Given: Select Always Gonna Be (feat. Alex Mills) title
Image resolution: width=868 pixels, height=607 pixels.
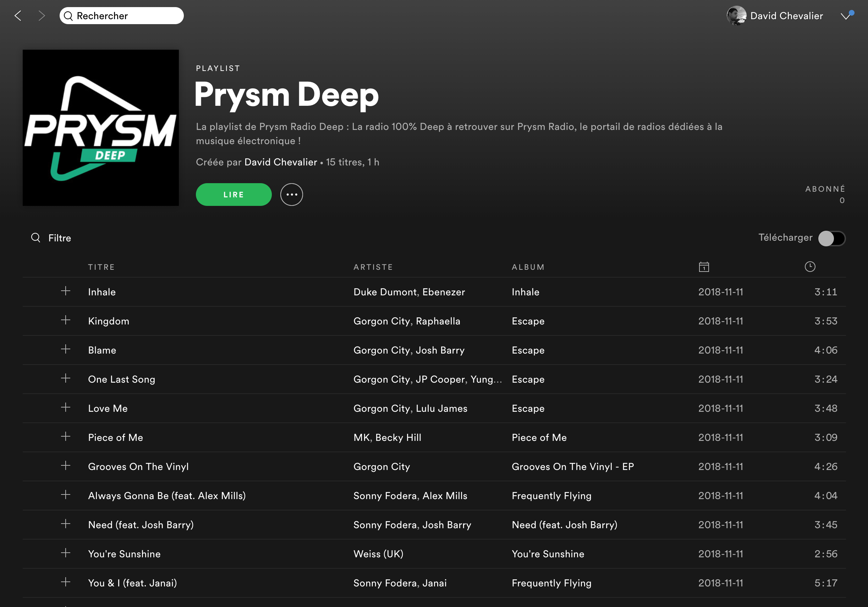Looking at the screenshot, I should 167,496.
